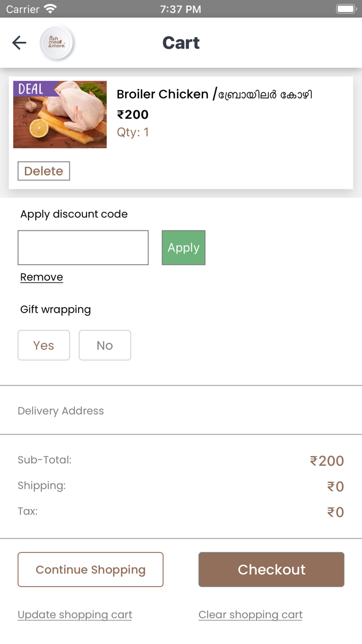
Task: Select No for gift wrapping
Action: [105, 345]
